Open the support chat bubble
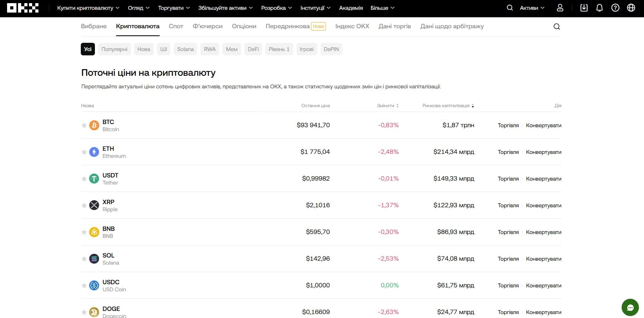The image size is (644, 318). point(630,307)
